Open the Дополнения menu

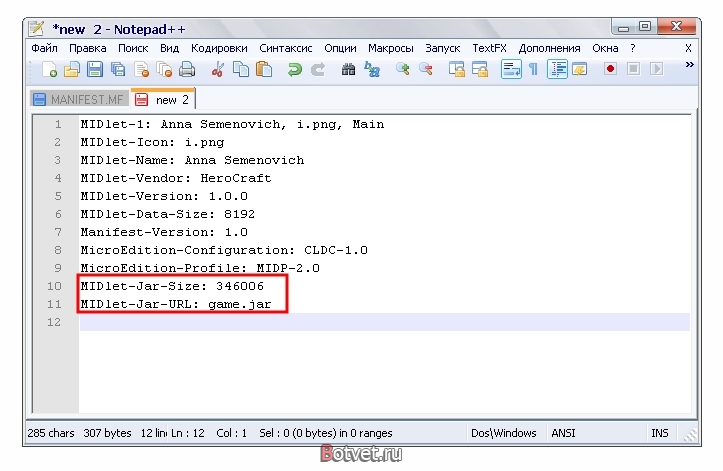pyautogui.click(x=549, y=48)
